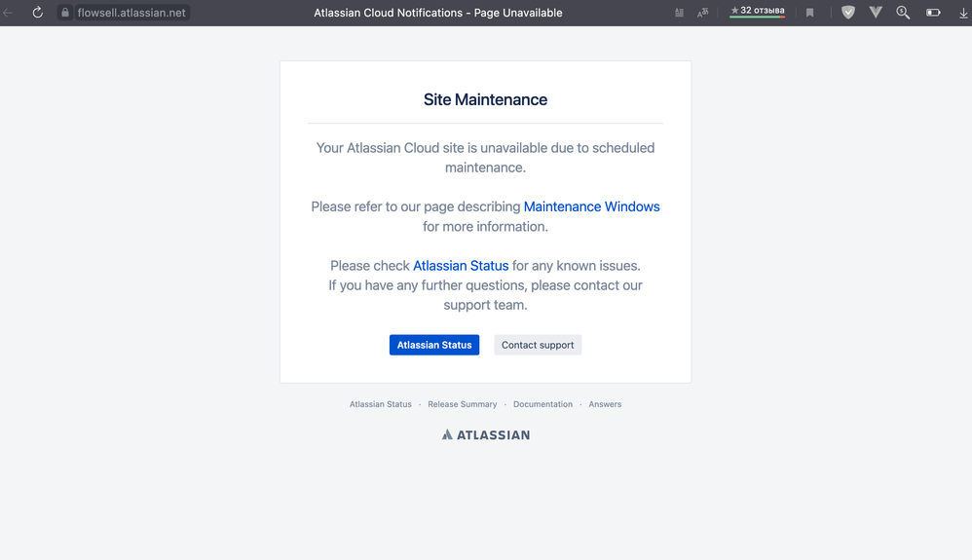Viewport: 972px width, 560px height.
Task: Open the battery saver icon
Action: (x=933, y=13)
